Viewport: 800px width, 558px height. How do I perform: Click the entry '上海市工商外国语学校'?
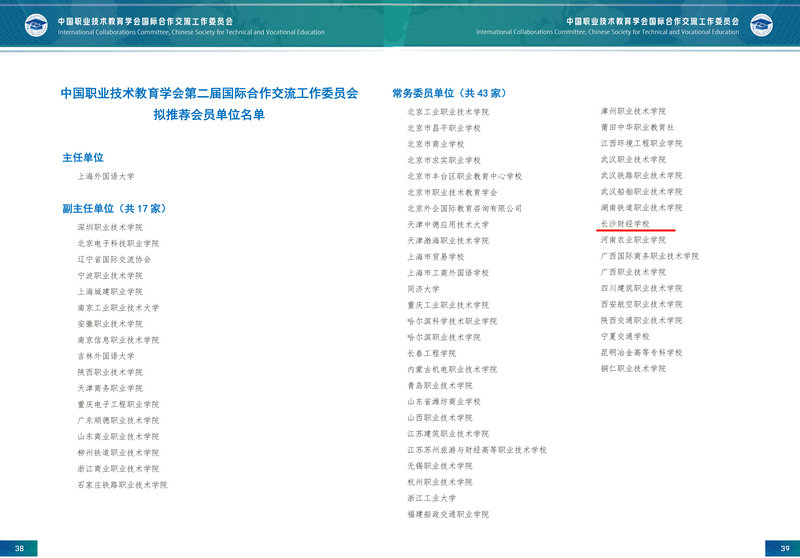[448, 273]
